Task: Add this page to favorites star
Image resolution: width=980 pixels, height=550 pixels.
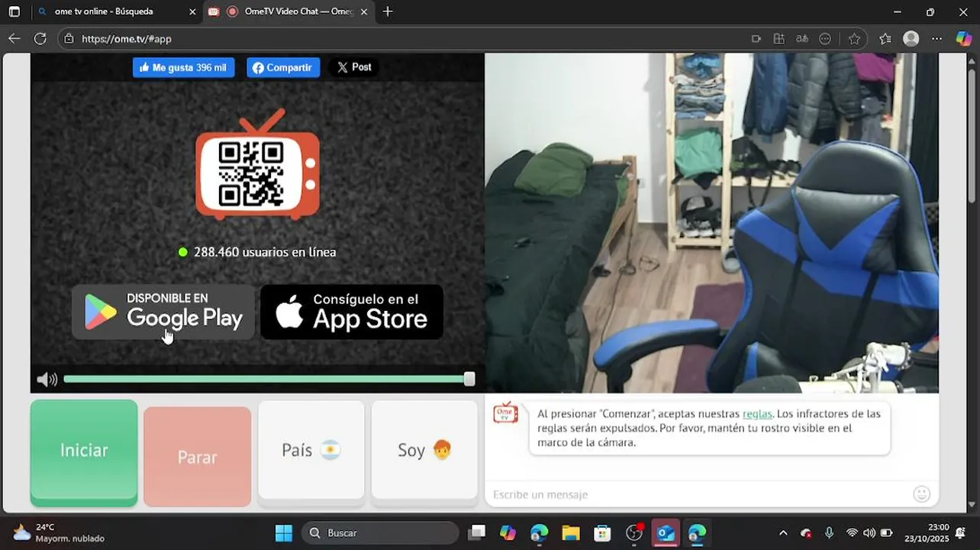Action: coord(855,39)
